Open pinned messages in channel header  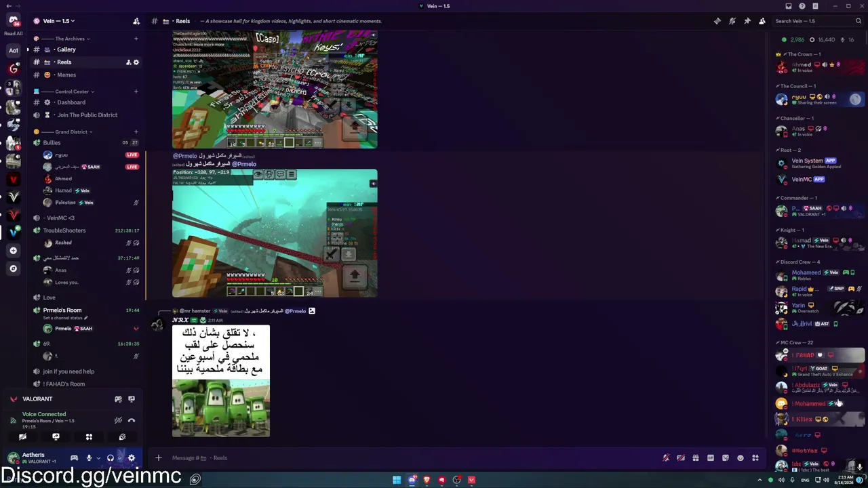click(x=747, y=21)
